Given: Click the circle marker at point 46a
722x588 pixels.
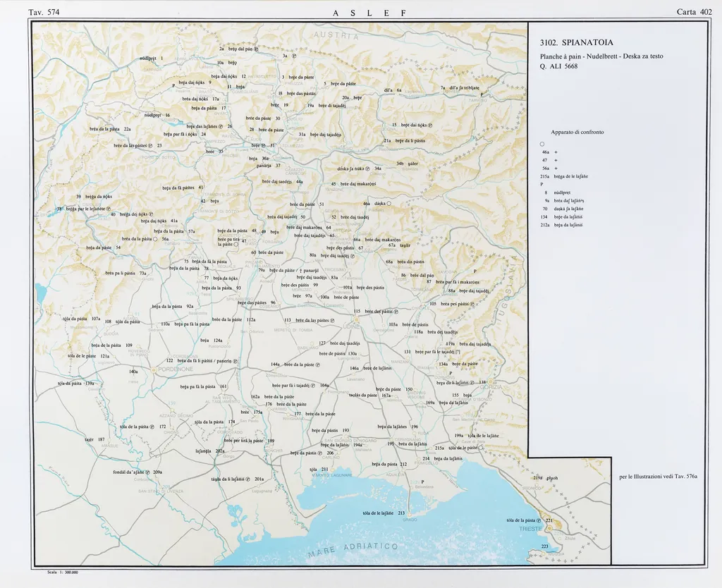Looking at the screenshot, I should [388, 203].
